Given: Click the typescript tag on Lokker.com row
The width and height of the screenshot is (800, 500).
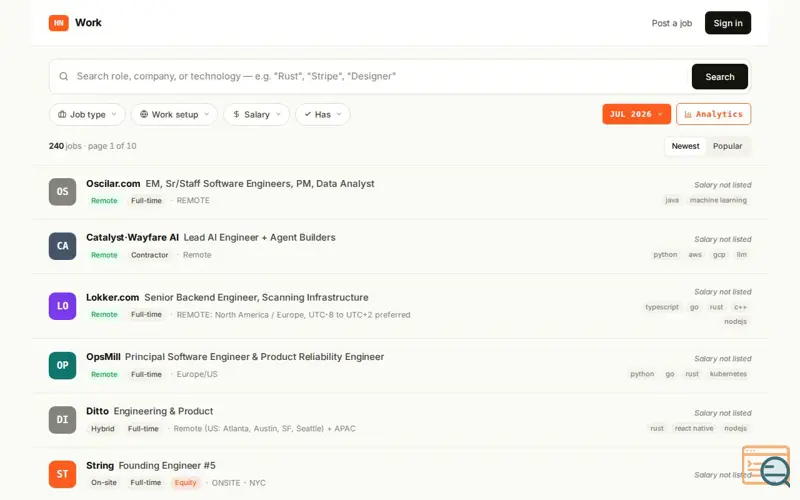Looking at the screenshot, I should click(x=662, y=307).
